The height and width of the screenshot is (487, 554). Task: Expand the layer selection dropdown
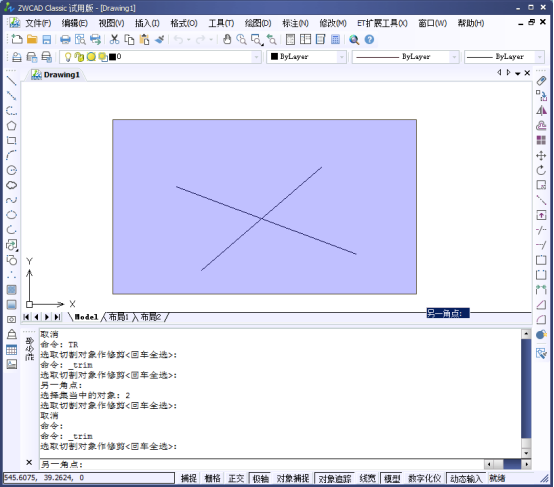[x=256, y=57]
